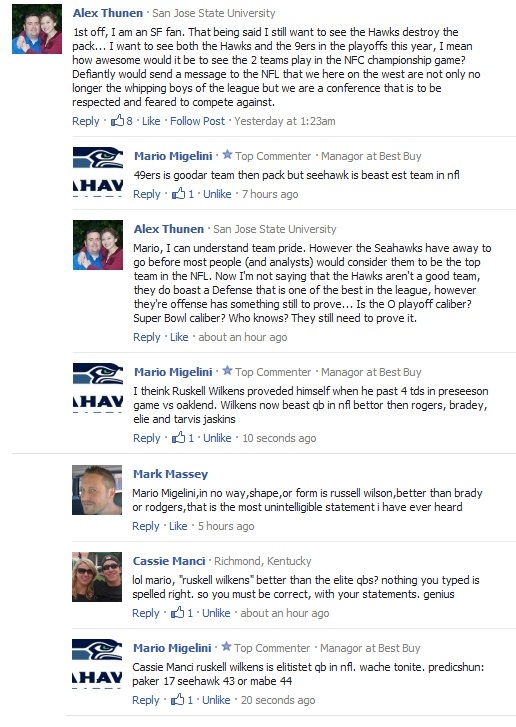Click thumbs-up icon on Cassie Manci's comment
Screen dimensions: 516x727
[178, 613]
